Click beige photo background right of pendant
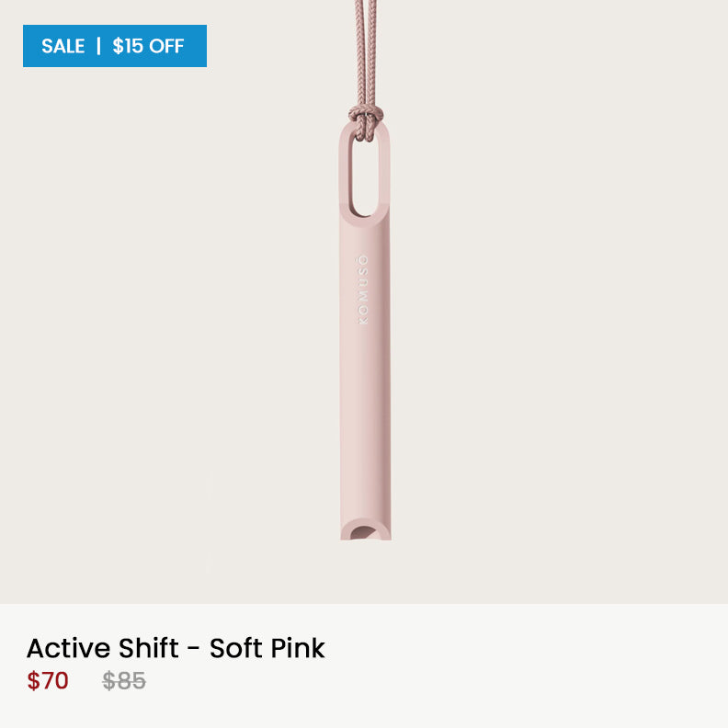The image size is (728, 728). coord(557,301)
